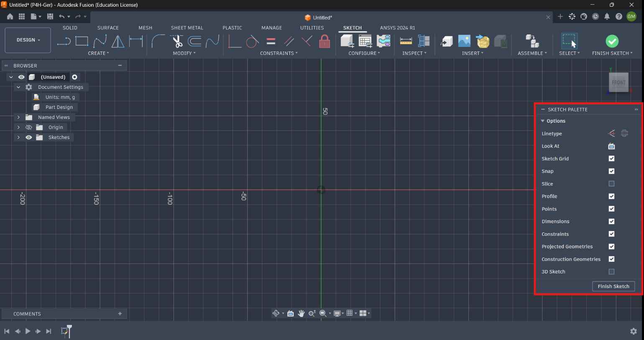The height and width of the screenshot is (340, 644).
Task: Apply the Tangent constraint
Action: click(x=253, y=41)
